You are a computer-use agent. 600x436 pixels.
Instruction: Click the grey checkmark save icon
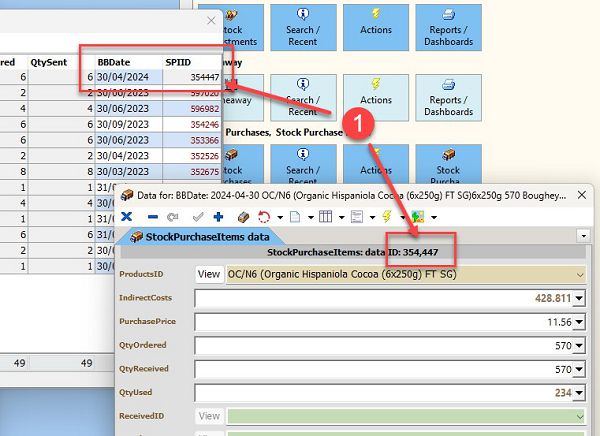(x=197, y=216)
